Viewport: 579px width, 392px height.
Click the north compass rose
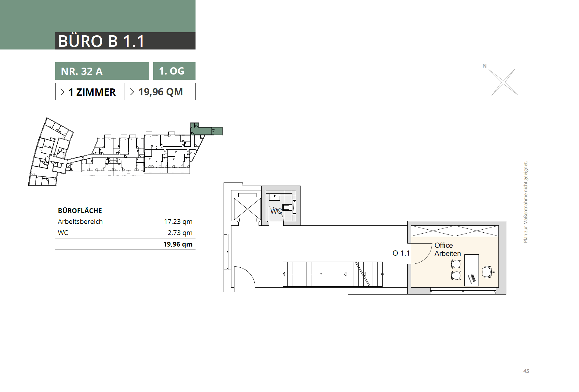[503, 82]
